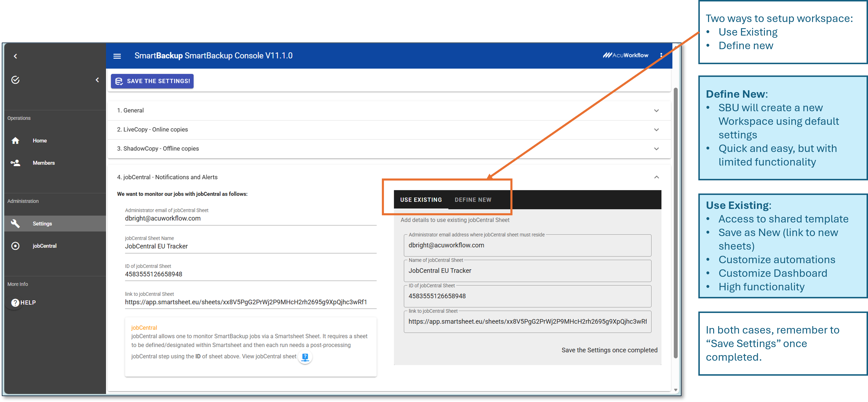Click the Home house icon

15,140
